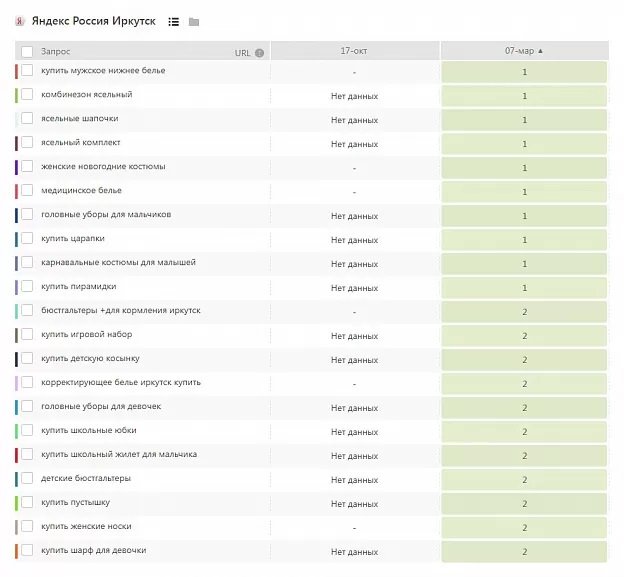The image size is (624, 577).
Task: Sort by the Запрос column header
Action: 55,52
